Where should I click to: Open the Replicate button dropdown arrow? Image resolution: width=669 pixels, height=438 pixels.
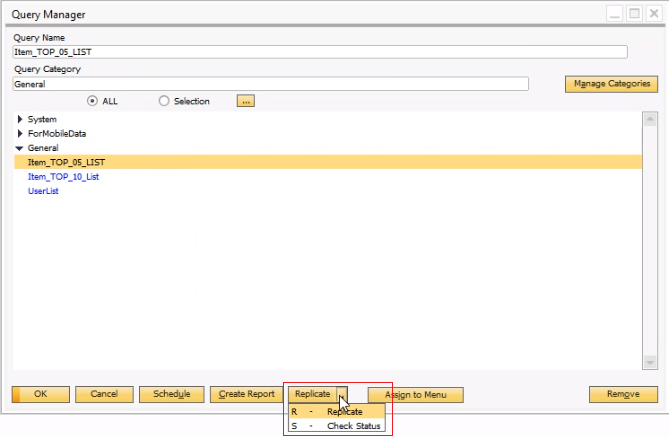[342, 394]
